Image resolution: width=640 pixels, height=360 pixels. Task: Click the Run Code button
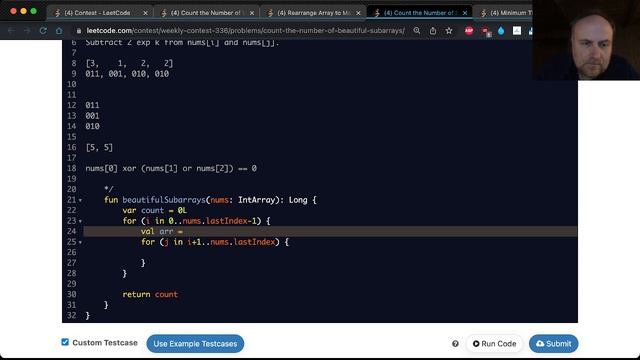coord(494,344)
